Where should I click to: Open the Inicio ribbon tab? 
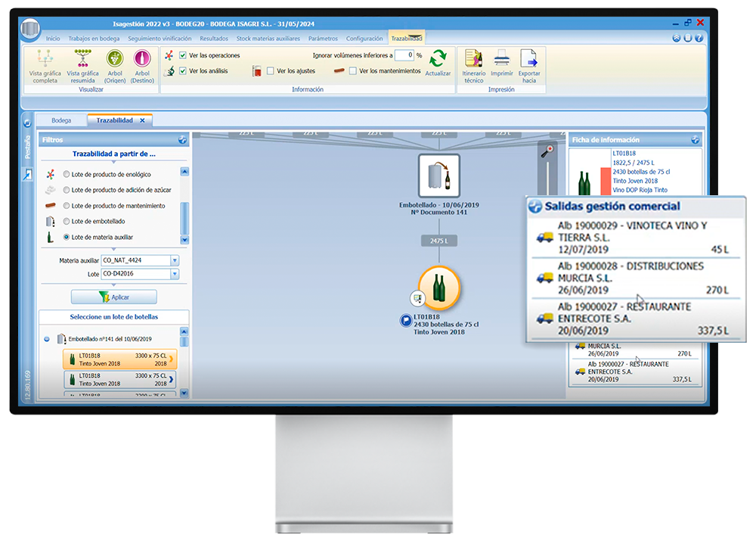(x=53, y=39)
